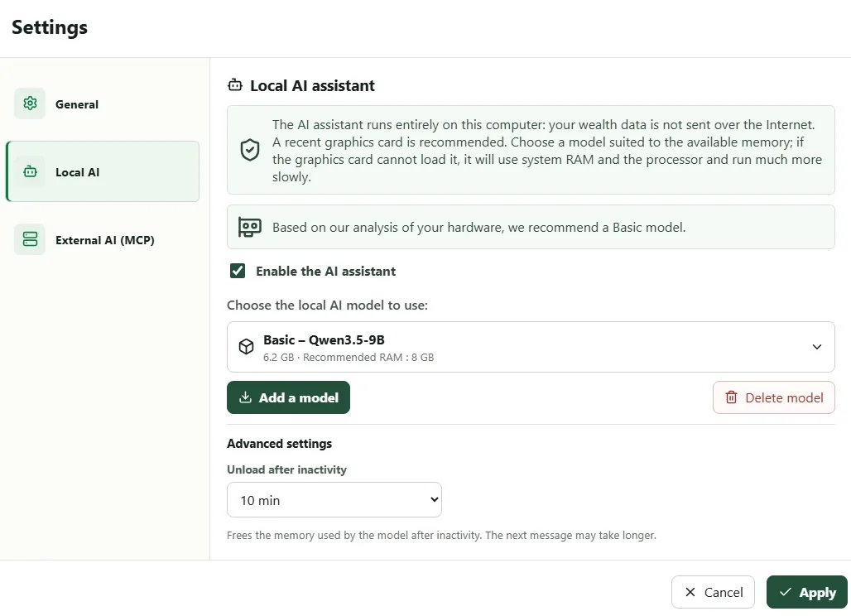Click the Apply button

point(806,592)
